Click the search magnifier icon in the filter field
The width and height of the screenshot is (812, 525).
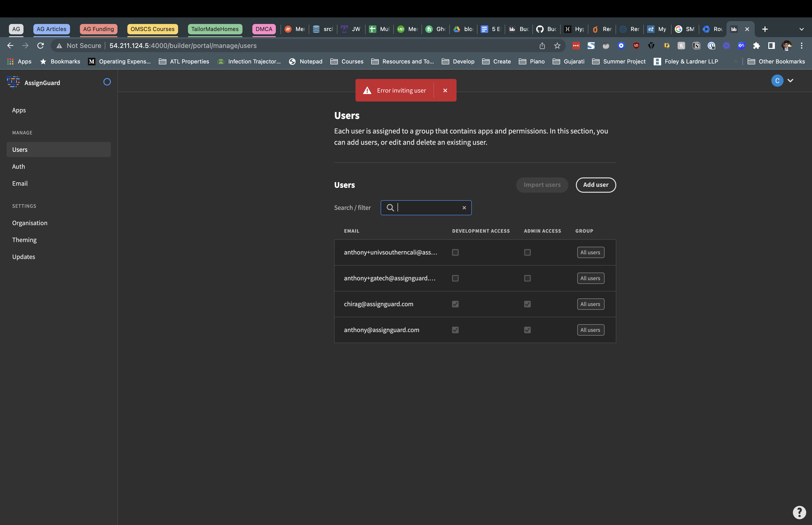(390, 208)
